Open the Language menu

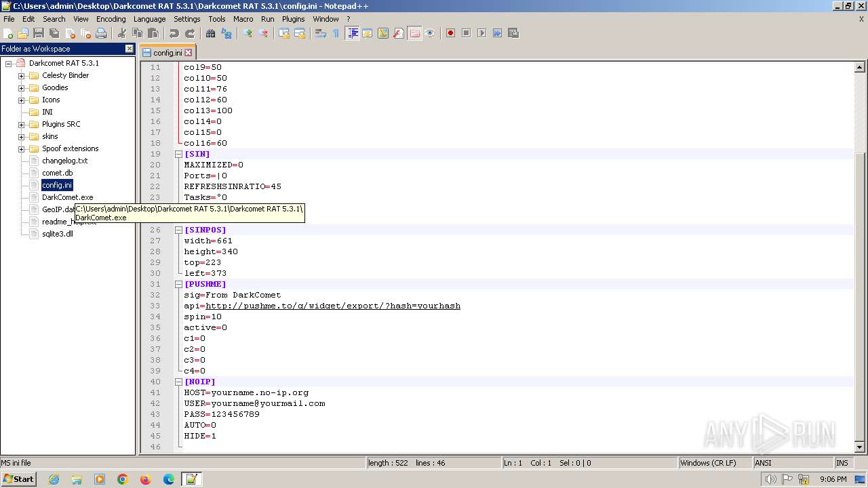(149, 19)
